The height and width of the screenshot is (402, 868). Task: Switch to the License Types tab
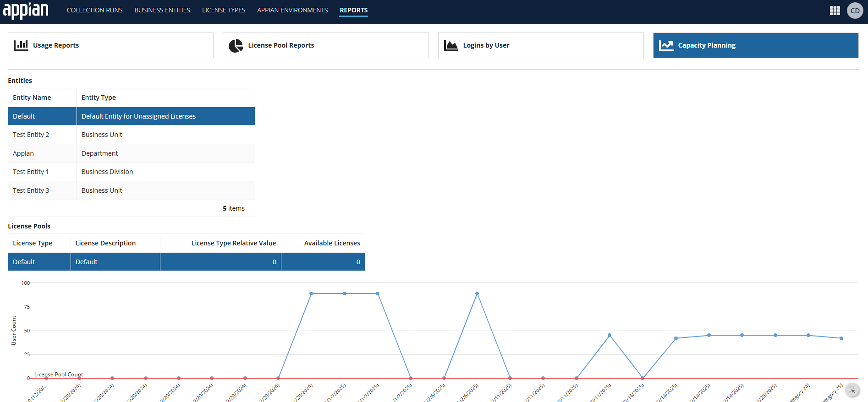224,10
